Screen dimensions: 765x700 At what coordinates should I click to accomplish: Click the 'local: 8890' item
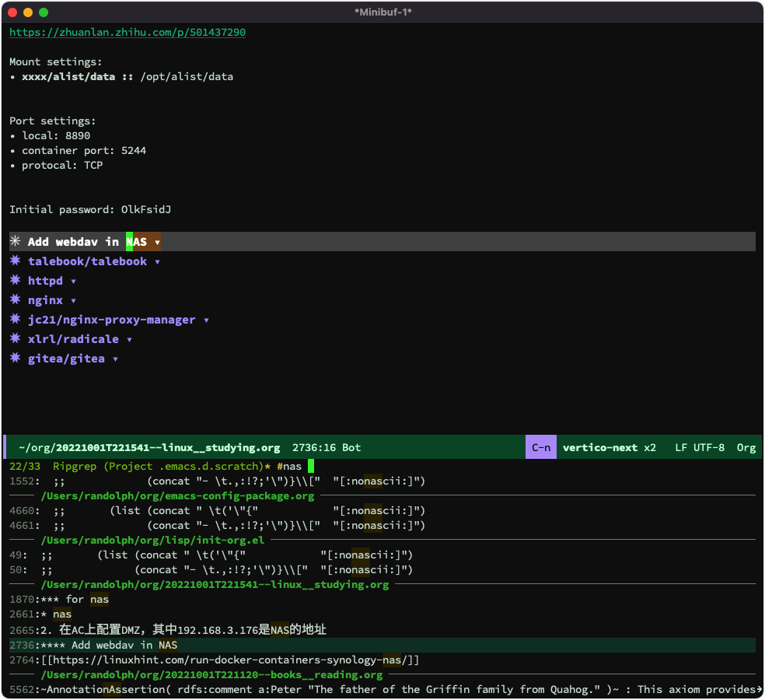click(x=50, y=135)
